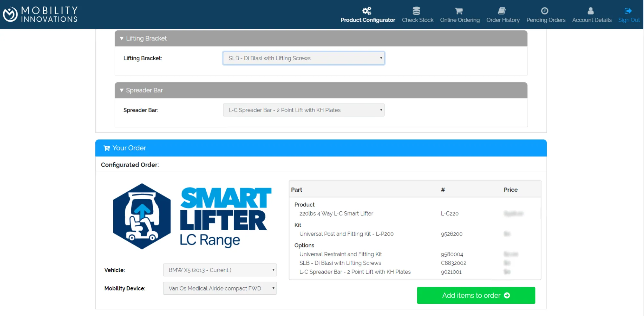Click the Kit group label
This screenshot has height=316, width=644.
pyautogui.click(x=298, y=225)
